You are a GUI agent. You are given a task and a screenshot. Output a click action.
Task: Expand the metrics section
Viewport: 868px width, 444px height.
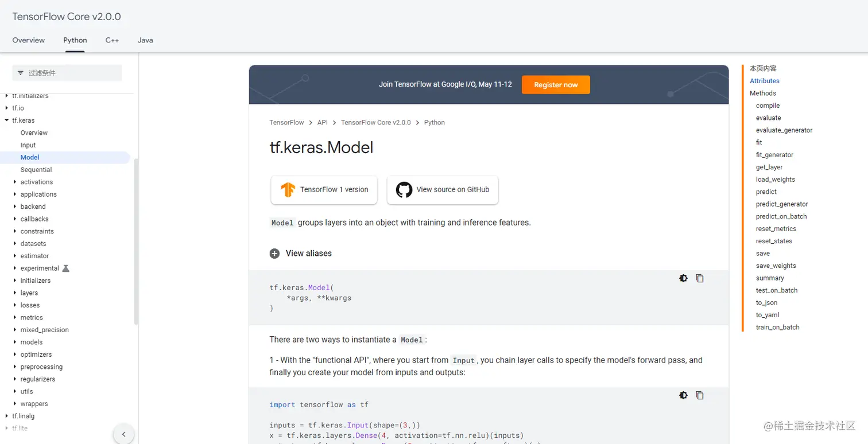15,318
